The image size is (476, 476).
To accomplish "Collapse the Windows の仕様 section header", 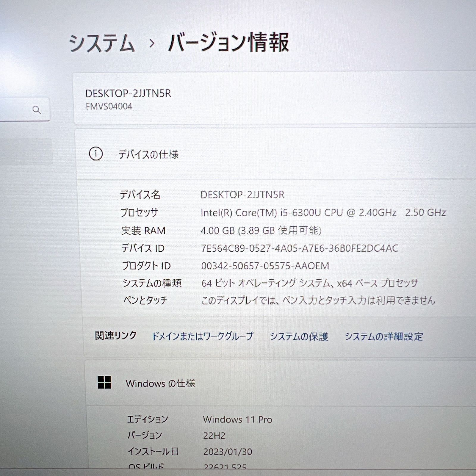I will [x=281, y=383].
